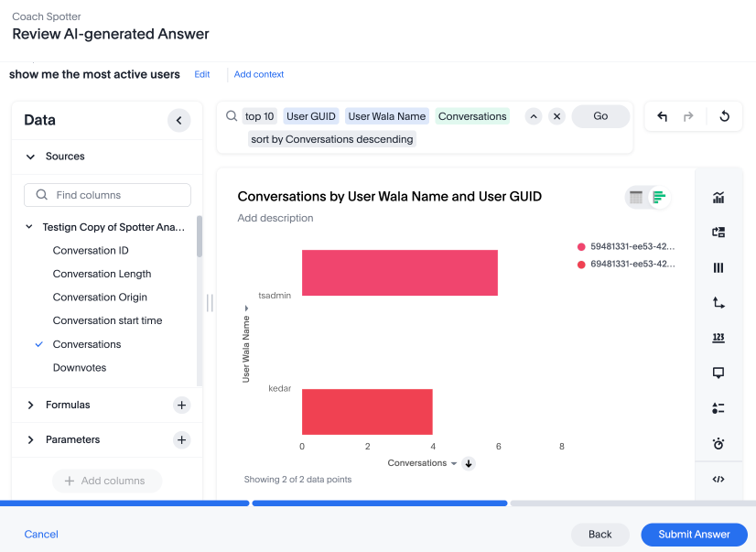The image size is (756, 552).
Task: Uncheck the Conversations column in Sources
Action: pos(38,344)
